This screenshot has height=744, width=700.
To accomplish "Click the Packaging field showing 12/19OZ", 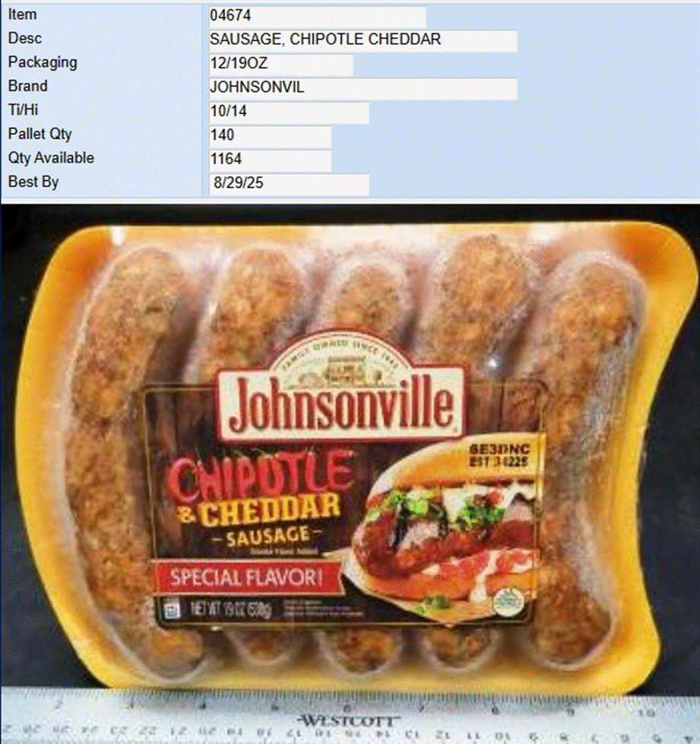I will coord(281,64).
